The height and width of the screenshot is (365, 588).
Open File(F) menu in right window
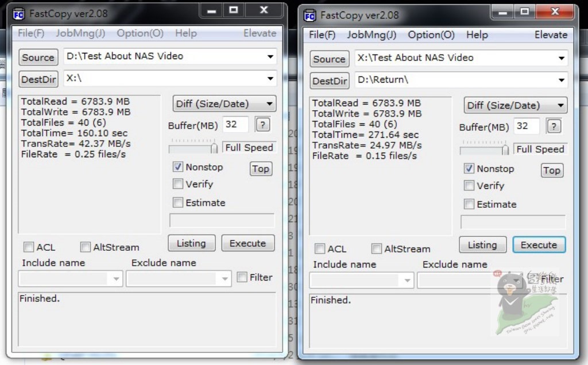pos(322,35)
